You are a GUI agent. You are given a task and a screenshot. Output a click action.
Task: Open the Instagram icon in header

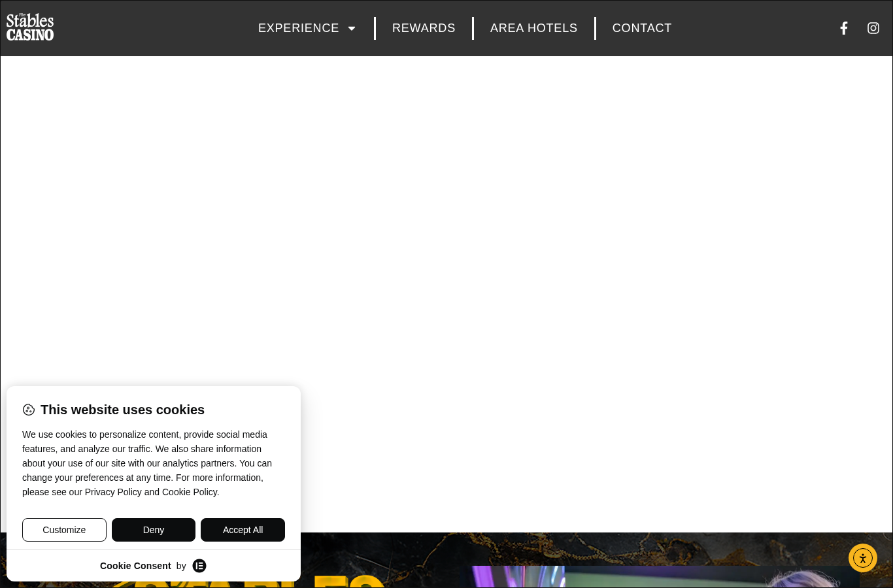[873, 28]
